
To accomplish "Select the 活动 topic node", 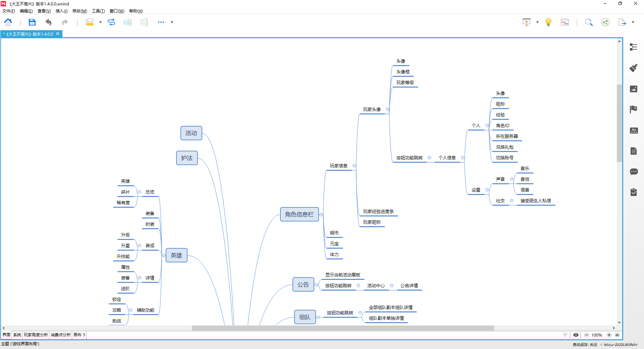I will pyautogui.click(x=191, y=133).
